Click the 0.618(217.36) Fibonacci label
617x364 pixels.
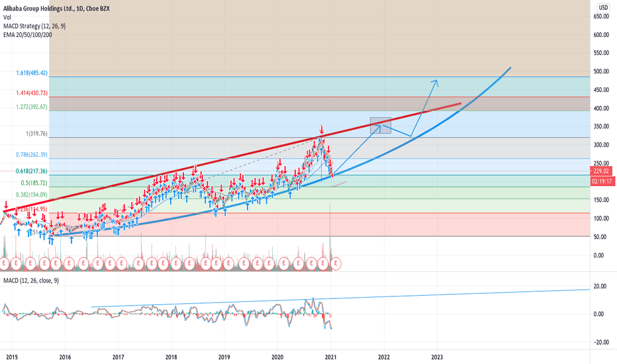pyautogui.click(x=32, y=171)
